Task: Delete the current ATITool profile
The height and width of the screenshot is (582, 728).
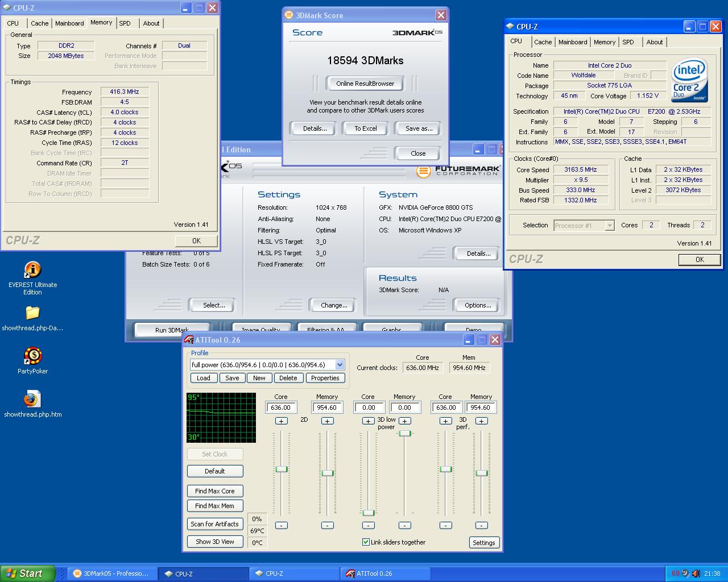Action: [x=288, y=378]
